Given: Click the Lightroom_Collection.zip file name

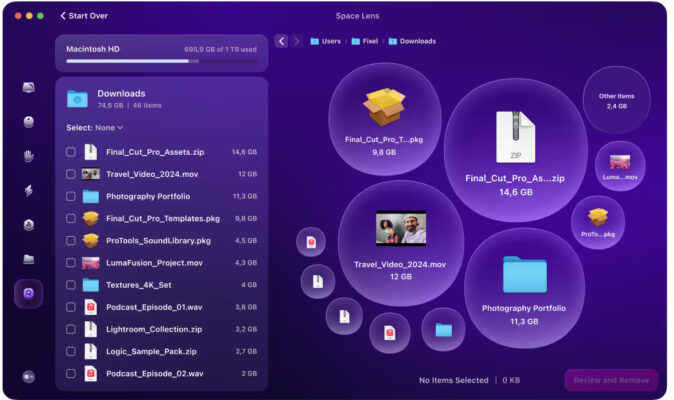Looking at the screenshot, I should click(x=154, y=330).
